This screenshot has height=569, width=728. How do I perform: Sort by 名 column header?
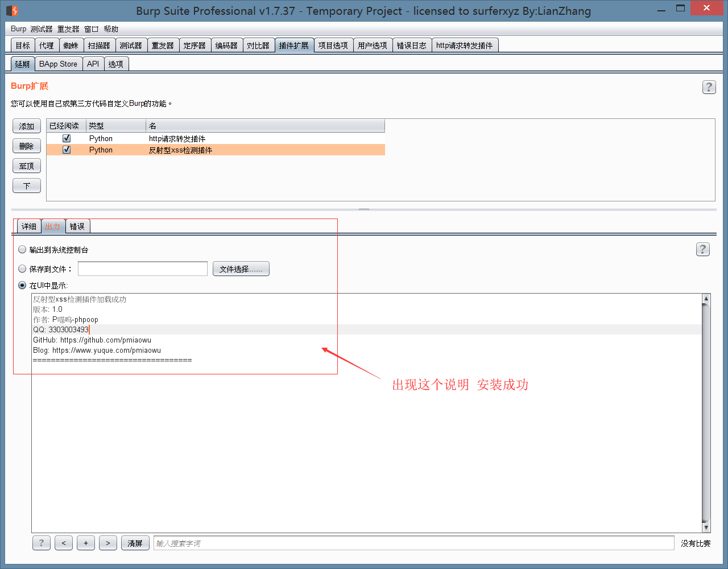[266, 126]
